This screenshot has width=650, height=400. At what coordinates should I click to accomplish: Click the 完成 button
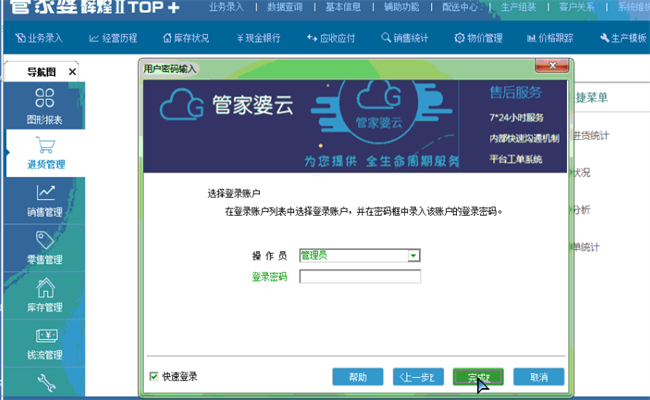click(x=478, y=377)
